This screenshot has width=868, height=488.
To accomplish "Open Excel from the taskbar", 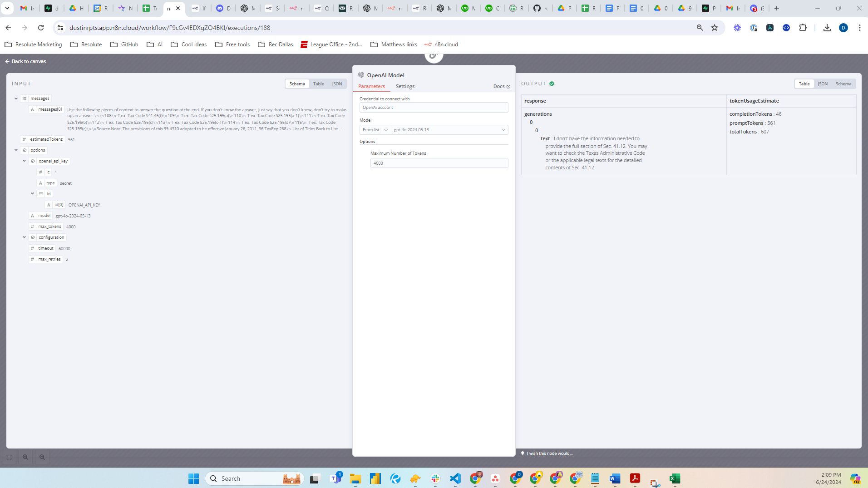I will [675, 478].
